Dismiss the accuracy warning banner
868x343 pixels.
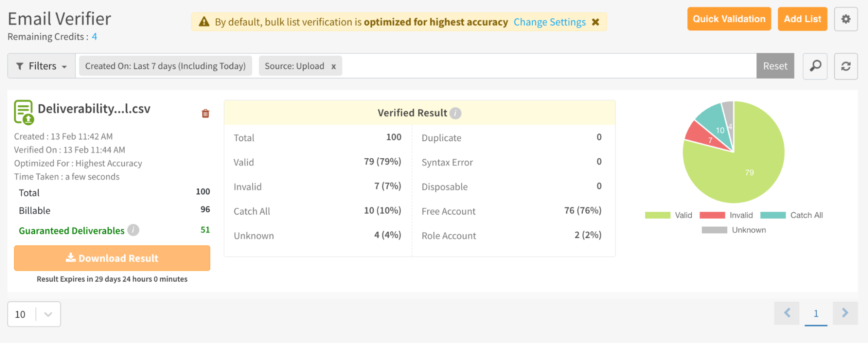pyautogui.click(x=596, y=22)
